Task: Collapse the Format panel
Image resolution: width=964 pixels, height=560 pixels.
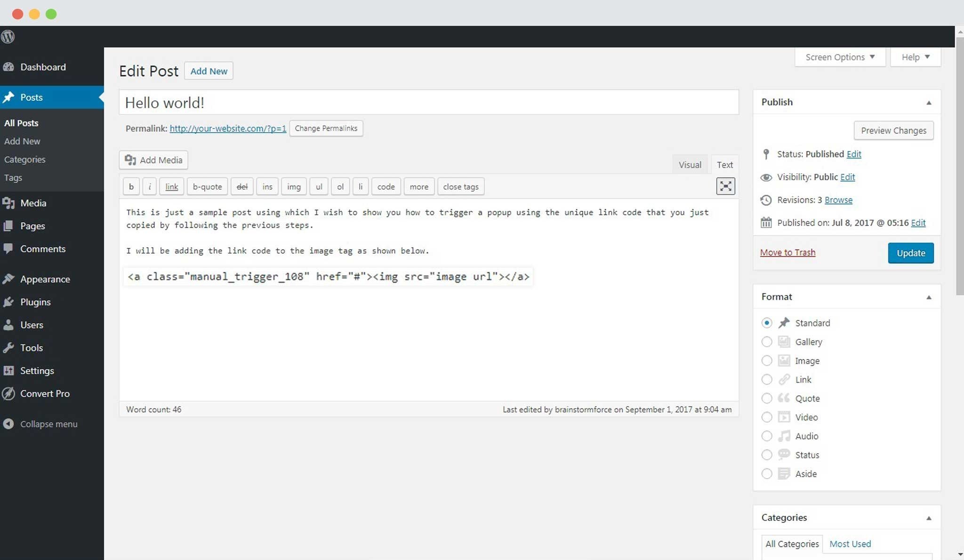Action: coord(929,297)
